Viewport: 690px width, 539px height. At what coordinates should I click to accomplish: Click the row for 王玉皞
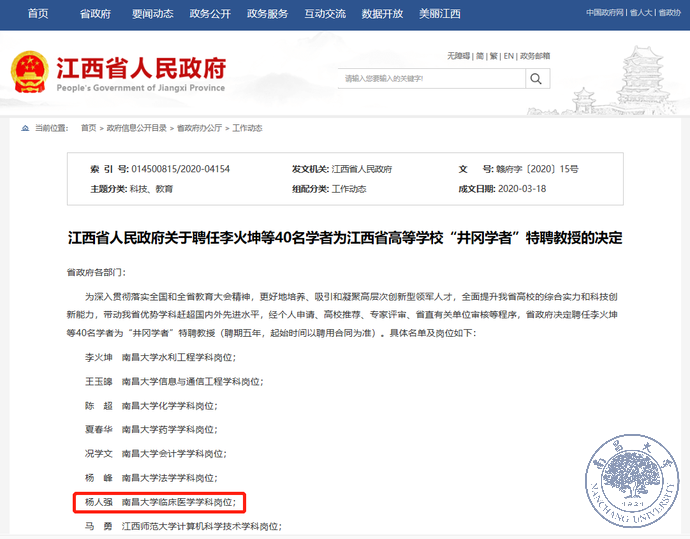coord(174,381)
